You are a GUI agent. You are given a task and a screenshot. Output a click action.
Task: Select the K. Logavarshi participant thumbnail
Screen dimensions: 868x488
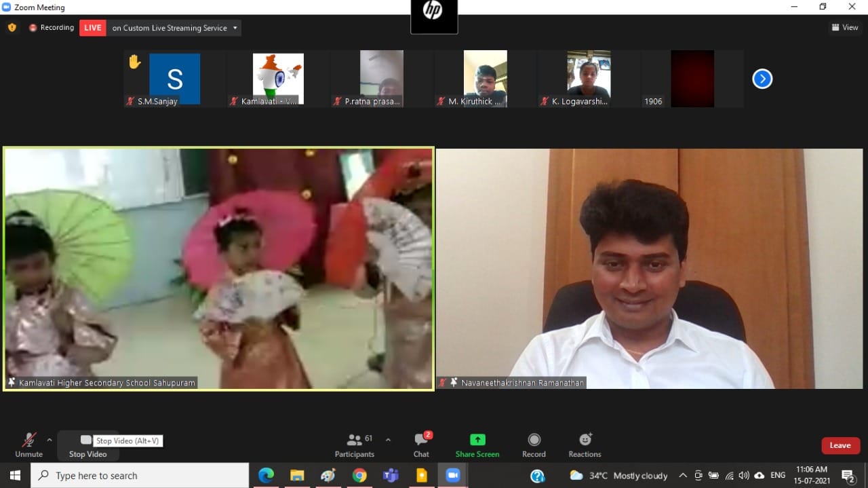[589, 79]
